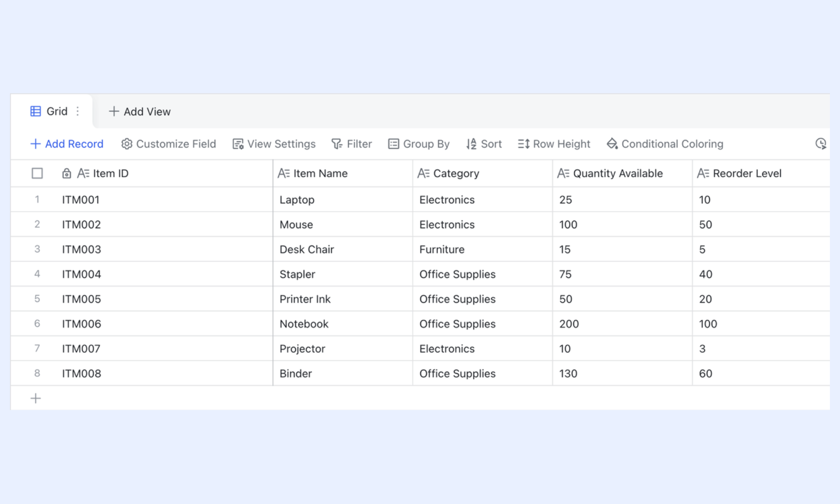Select Laptop's Electronics category cell

tap(483, 199)
